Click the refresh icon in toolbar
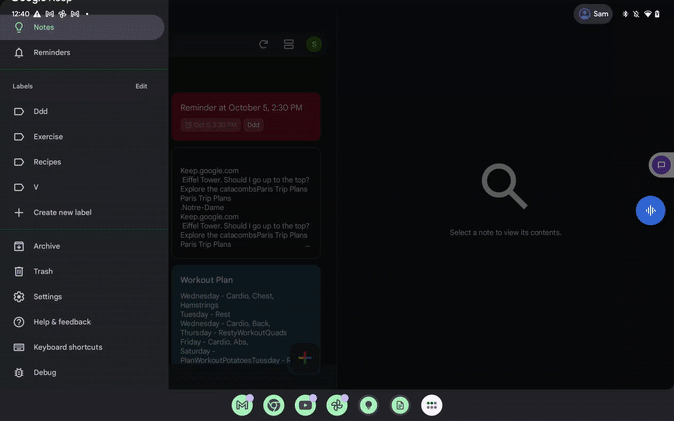 pos(263,44)
